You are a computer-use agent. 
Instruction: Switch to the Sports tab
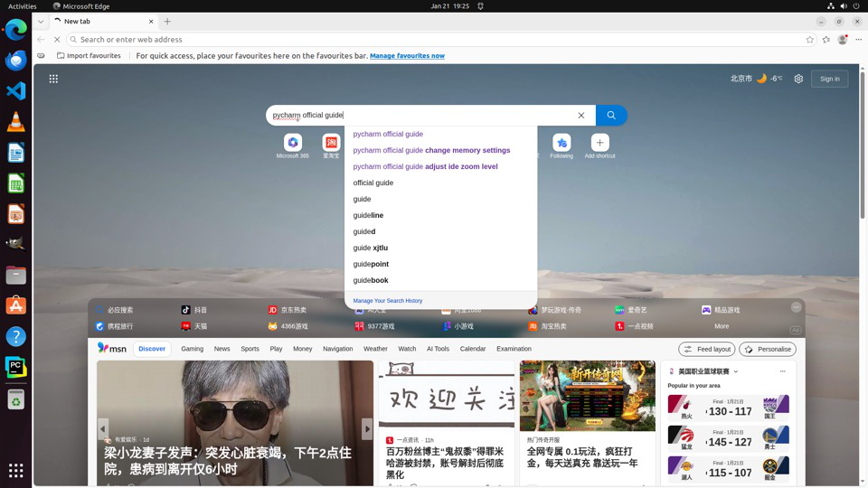tap(250, 349)
